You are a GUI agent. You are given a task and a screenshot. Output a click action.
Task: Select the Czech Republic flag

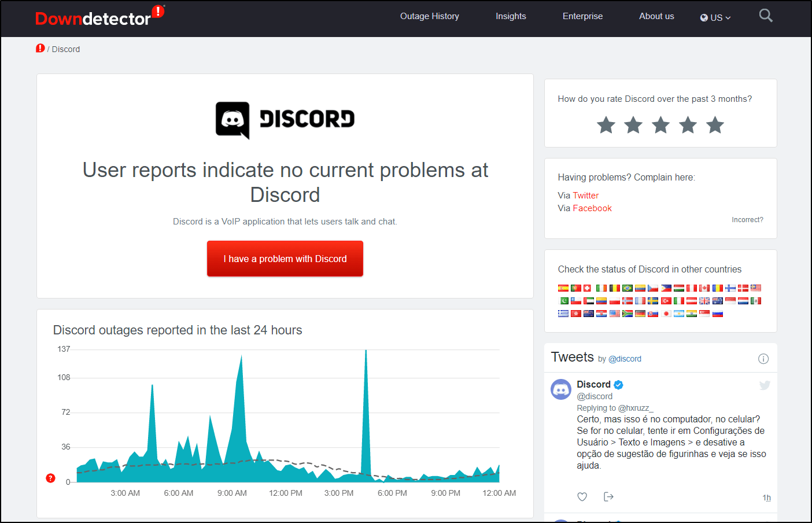[x=653, y=288]
